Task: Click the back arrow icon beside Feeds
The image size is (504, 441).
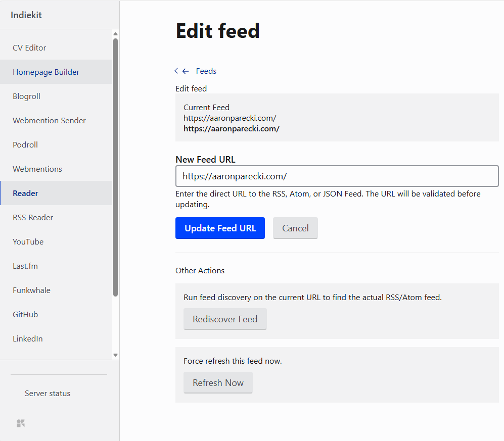Action: (x=185, y=71)
